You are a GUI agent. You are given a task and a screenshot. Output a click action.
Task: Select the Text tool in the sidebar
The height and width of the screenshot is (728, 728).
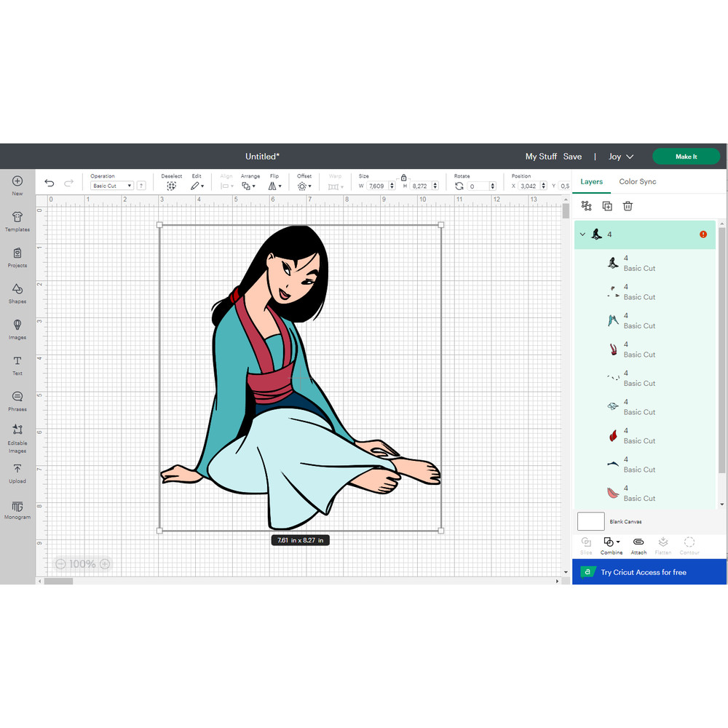coord(17,365)
